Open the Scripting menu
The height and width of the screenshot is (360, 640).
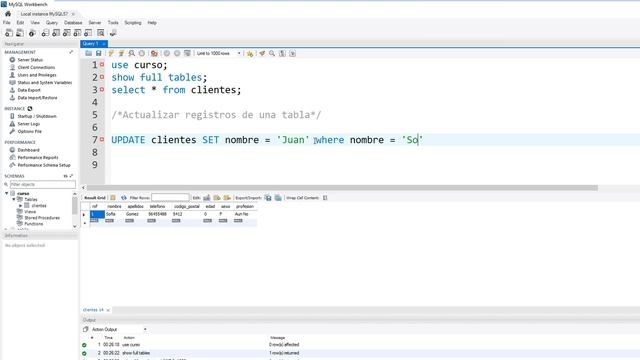coord(133,23)
